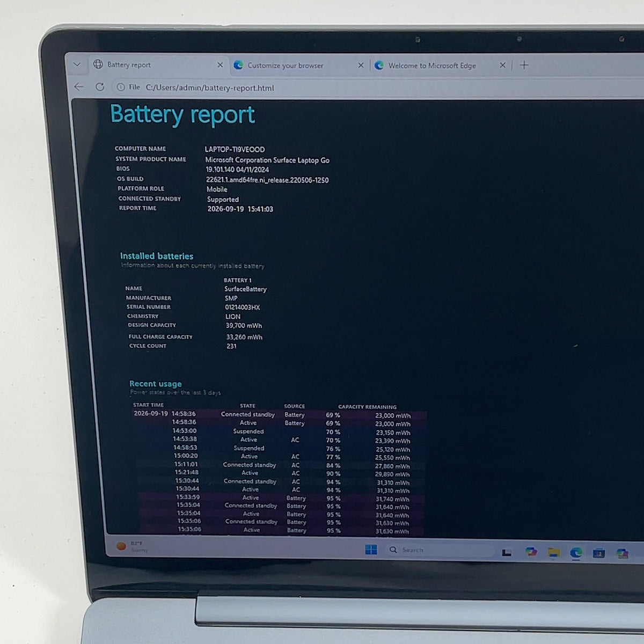This screenshot has width=644, height=644.
Task: Click the design capacity 39,700 mWh
Action: (244, 326)
